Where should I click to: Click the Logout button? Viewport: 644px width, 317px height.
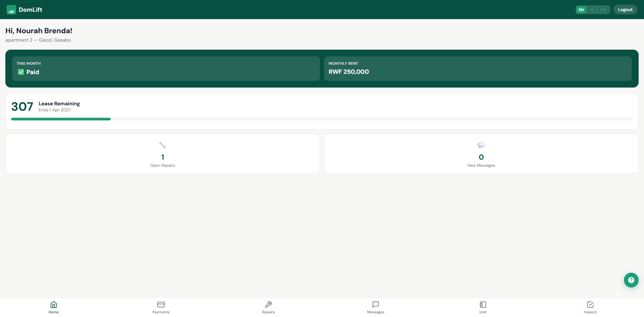(625, 10)
